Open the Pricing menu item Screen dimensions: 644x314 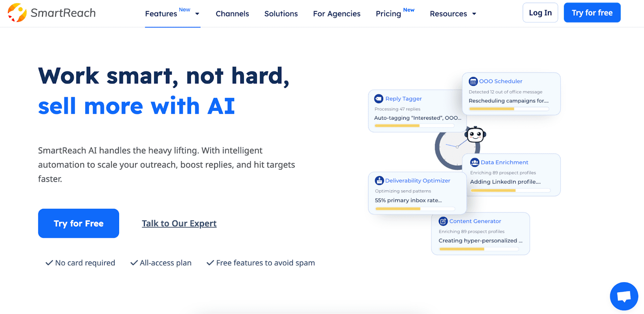click(x=388, y=14)
